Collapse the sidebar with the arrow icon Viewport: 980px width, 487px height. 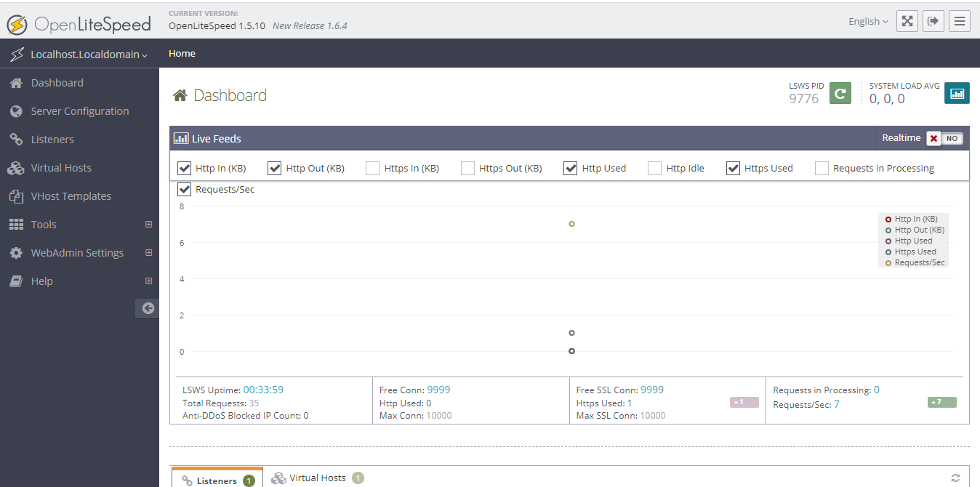(148, 308)
